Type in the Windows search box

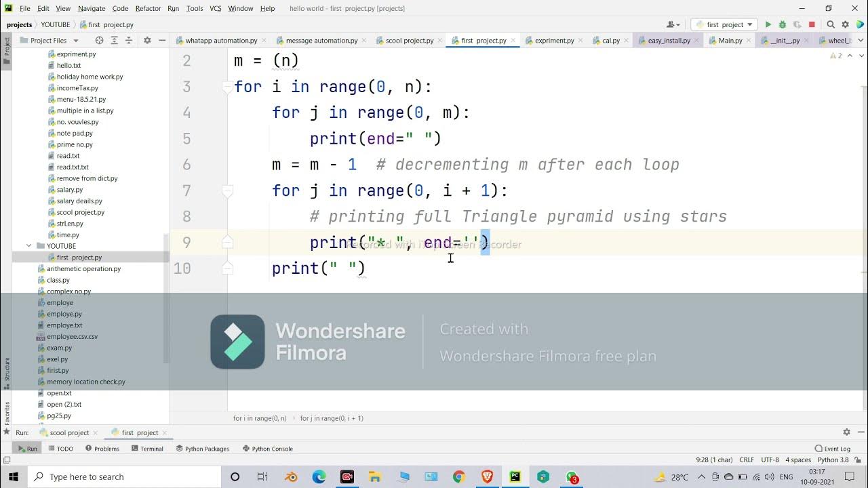(x=125, y=477)
